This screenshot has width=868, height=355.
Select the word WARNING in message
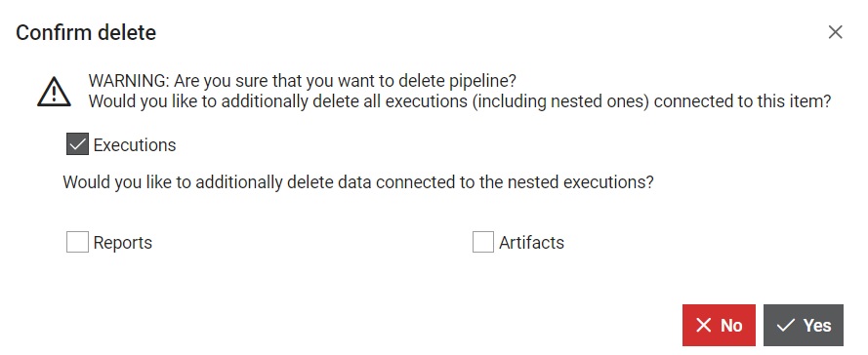coord(129,81)
